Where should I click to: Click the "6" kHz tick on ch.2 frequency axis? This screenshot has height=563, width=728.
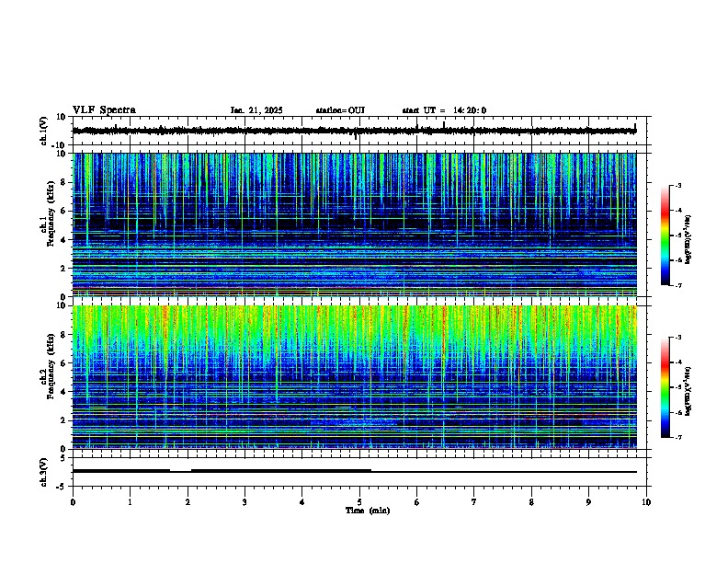65,363
